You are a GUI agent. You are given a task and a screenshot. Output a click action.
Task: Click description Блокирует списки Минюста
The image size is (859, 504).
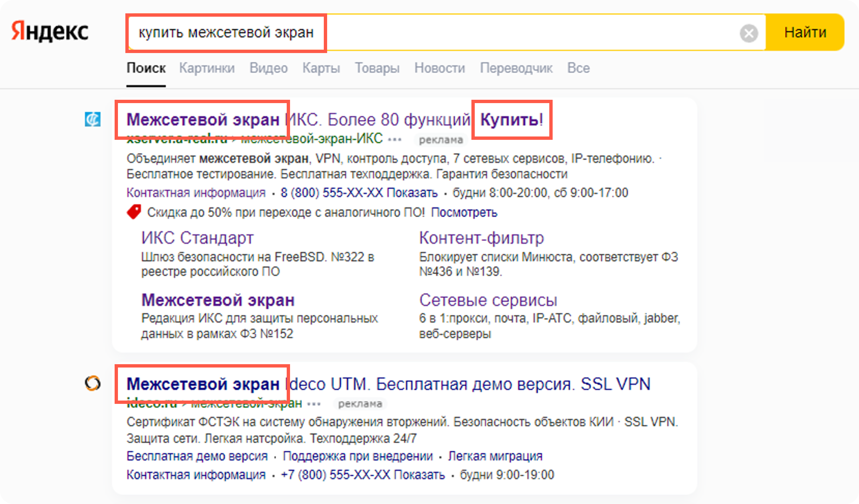549,264
